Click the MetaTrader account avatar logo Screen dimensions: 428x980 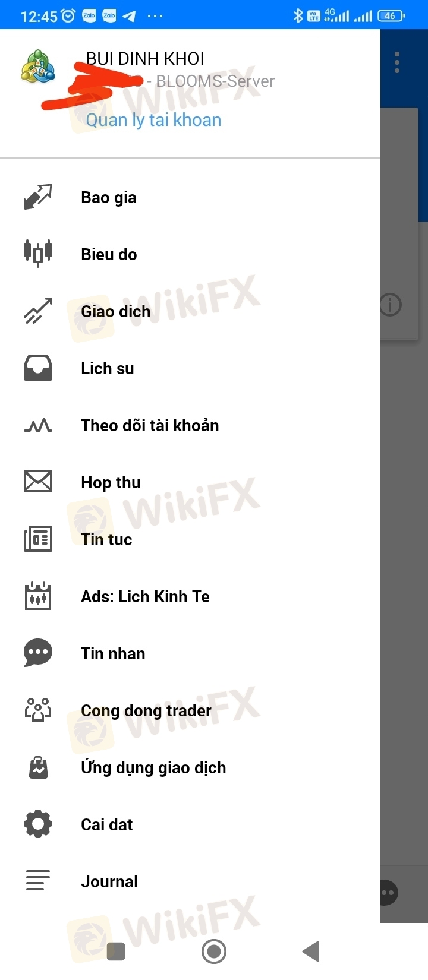point(39,67)
